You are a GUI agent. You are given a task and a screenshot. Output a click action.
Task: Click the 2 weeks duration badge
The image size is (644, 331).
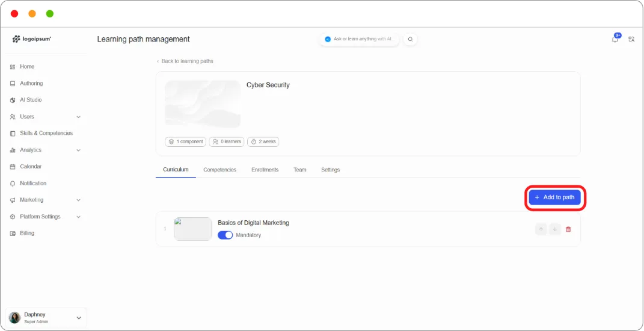click(x=263, y=141)
